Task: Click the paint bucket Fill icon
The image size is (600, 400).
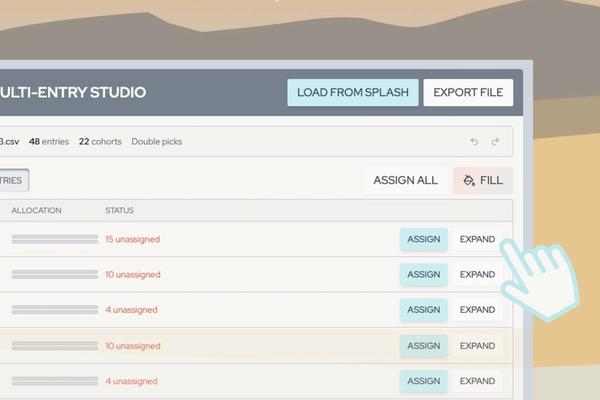Action: (x=469, y=180)
